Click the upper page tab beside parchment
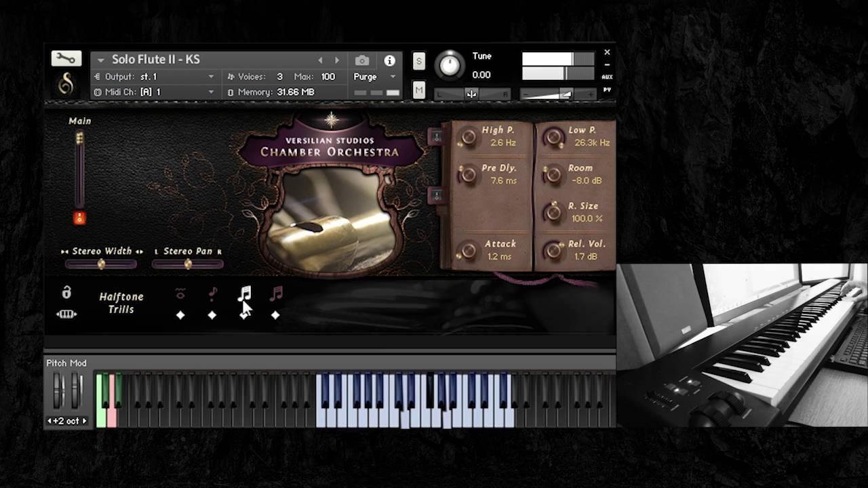The width and height of the screenshot is (868, 488). 436,136
